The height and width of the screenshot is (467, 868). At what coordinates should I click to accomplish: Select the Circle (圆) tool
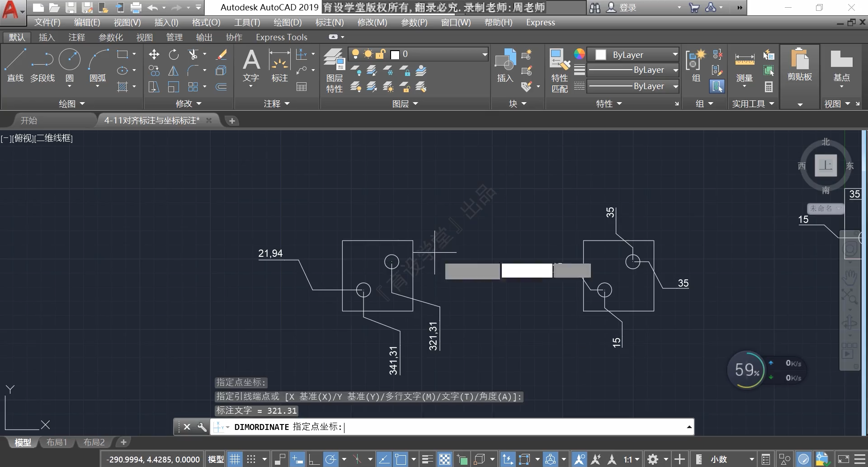(70, 66)
